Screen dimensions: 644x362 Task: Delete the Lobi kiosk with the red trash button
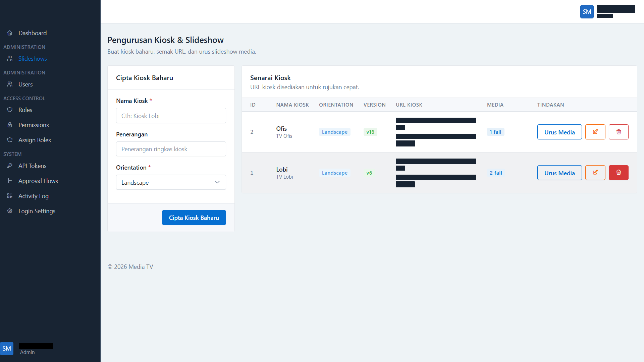point(619,173)
